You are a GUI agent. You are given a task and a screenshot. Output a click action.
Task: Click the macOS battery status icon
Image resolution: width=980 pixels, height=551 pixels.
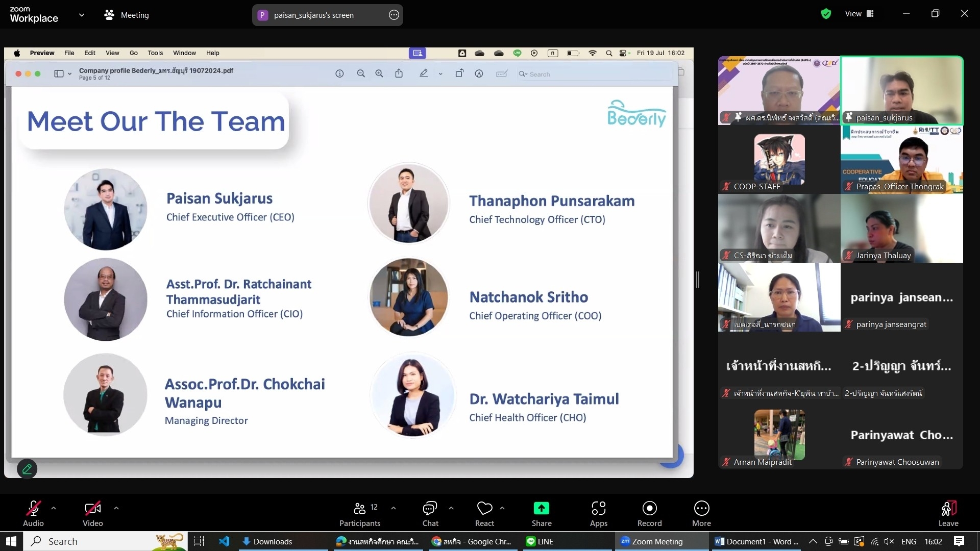[x=573, y=53]
